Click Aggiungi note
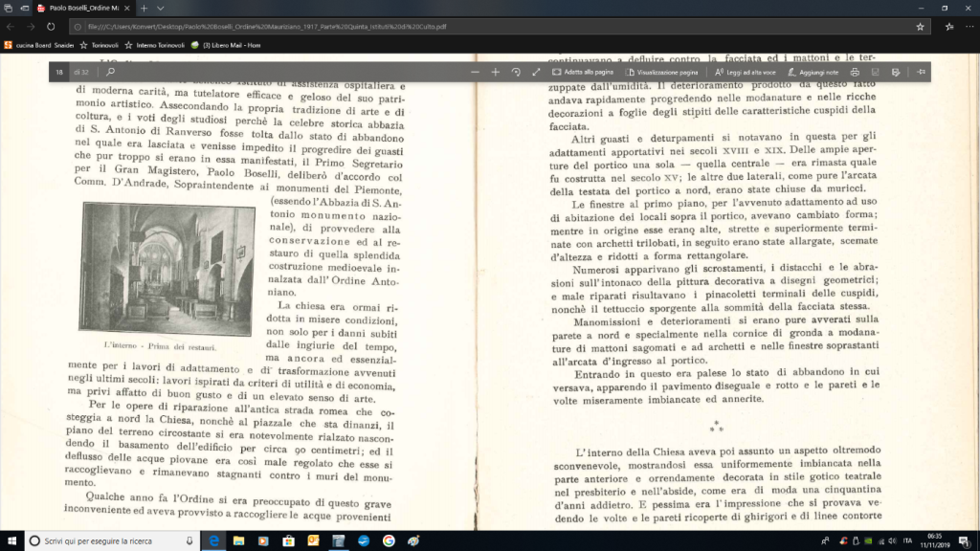 [x=813, y=72]
